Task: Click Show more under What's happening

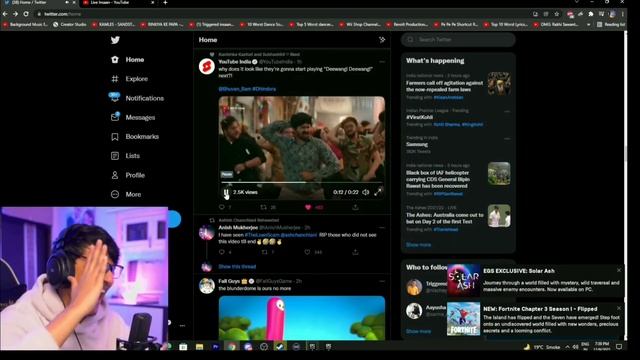Action: pos(418,244)
